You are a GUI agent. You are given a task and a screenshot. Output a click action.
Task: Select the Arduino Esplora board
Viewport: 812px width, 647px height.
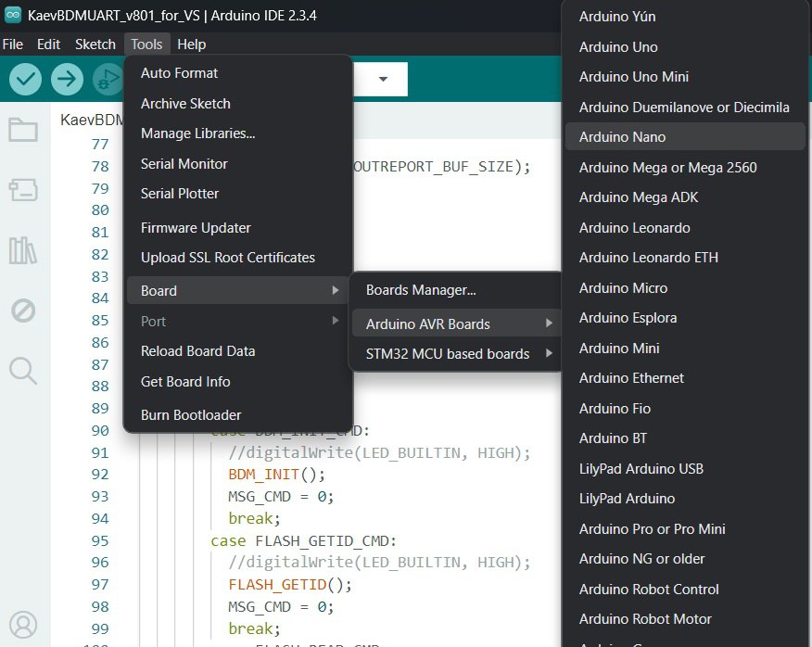(685, 318)
